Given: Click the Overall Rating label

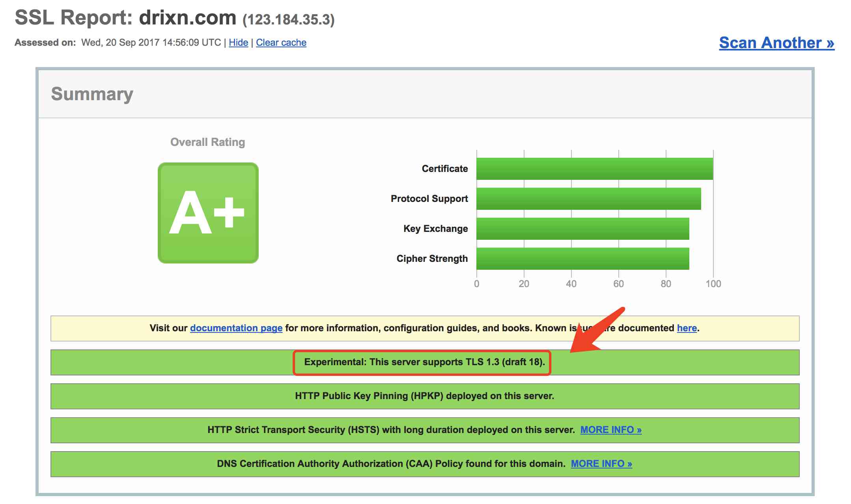Looking at the screenshot, I should point(208,142).
